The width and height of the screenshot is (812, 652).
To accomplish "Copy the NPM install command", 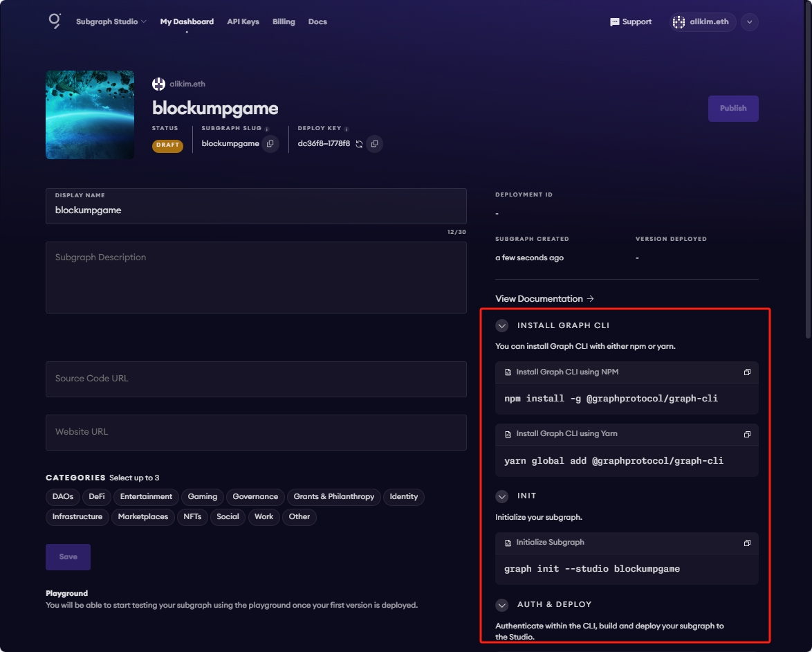I will (747, 372).
